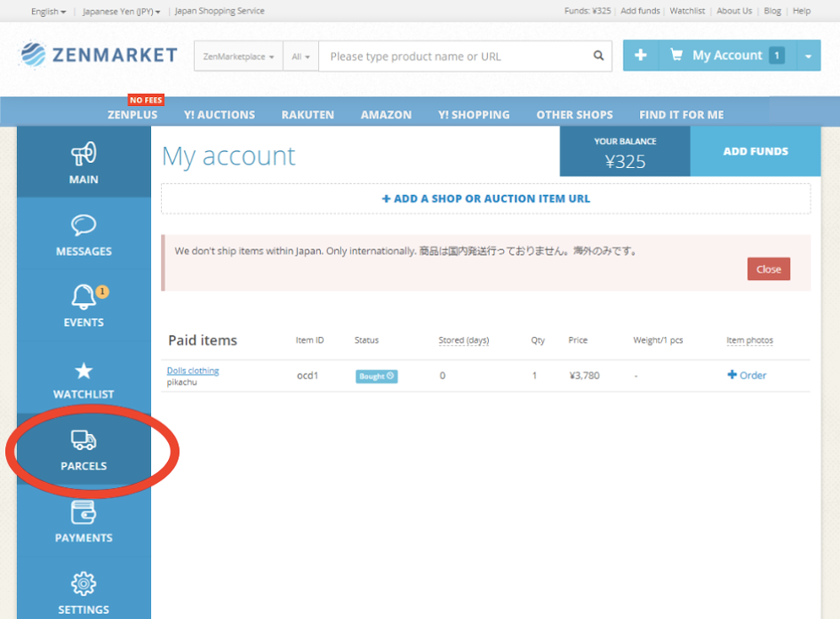Viewport: 840px width, 619px height.
Task: Click the plus icon next to Order
Action: click(732, 374)
